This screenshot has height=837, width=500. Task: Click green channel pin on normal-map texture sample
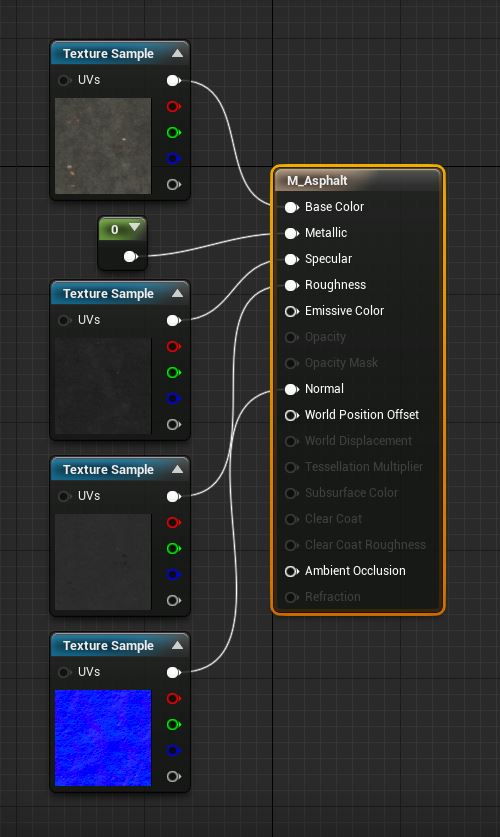[x=173, y=725]
